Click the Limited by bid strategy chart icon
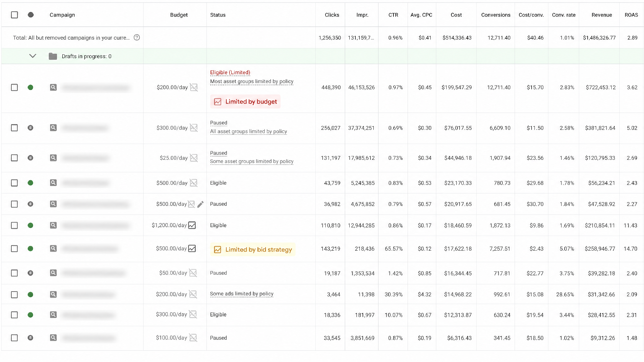This screenshot has width=644, height=362. (x=217, y=249)
